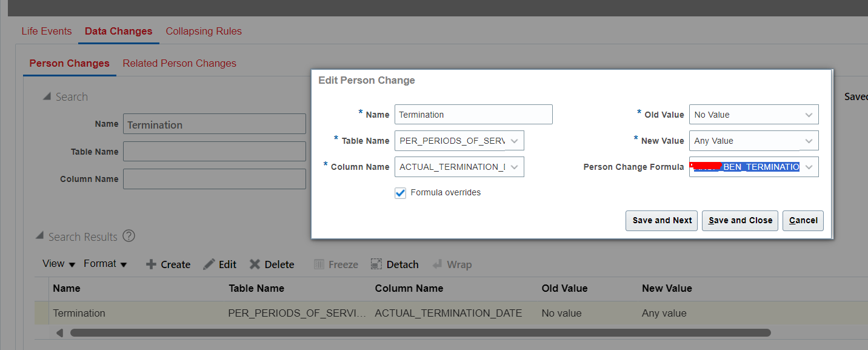Screen dimensions: 868x350
Task: Open the Search Results help icon
Action: 129,237
